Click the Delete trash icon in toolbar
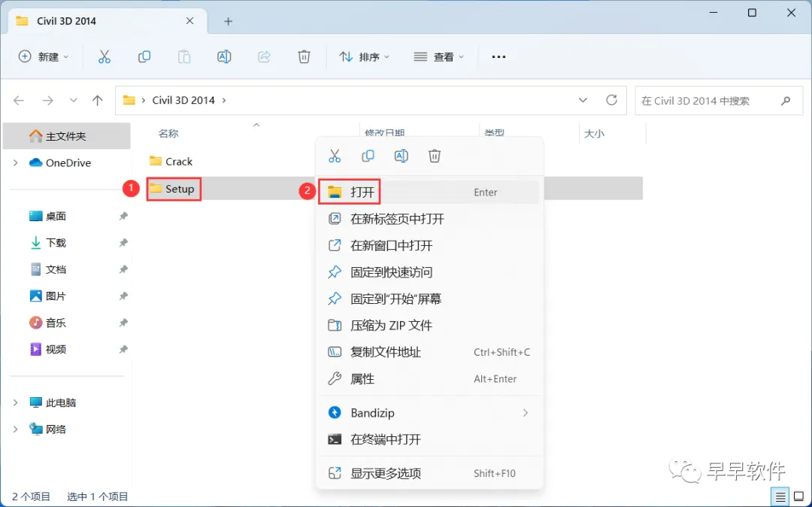The height and width of the screenshot is (507, 812). (304, 56)
